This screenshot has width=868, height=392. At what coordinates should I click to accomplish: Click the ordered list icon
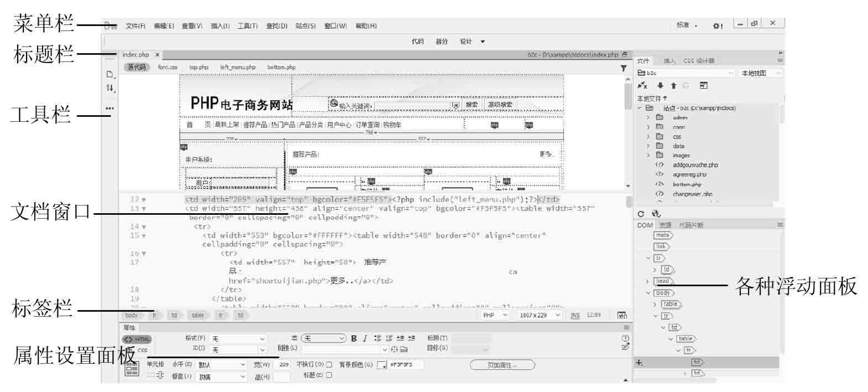pos(389,338)
